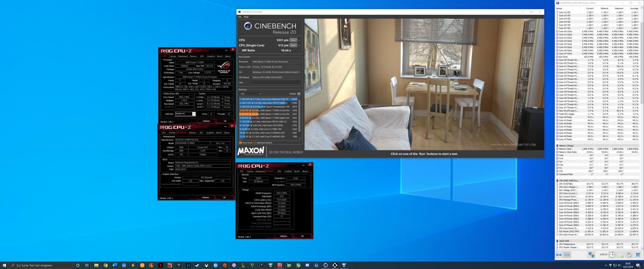Open Windows notification center

(638, 266)
